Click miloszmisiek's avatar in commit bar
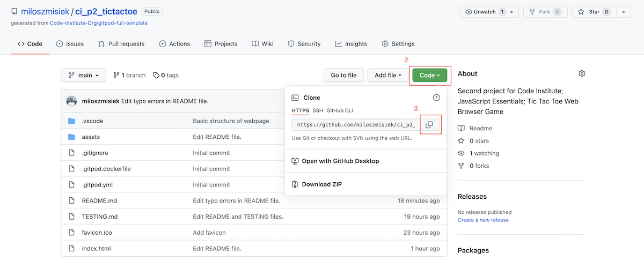The image size is (644, 261). (72, 101)
